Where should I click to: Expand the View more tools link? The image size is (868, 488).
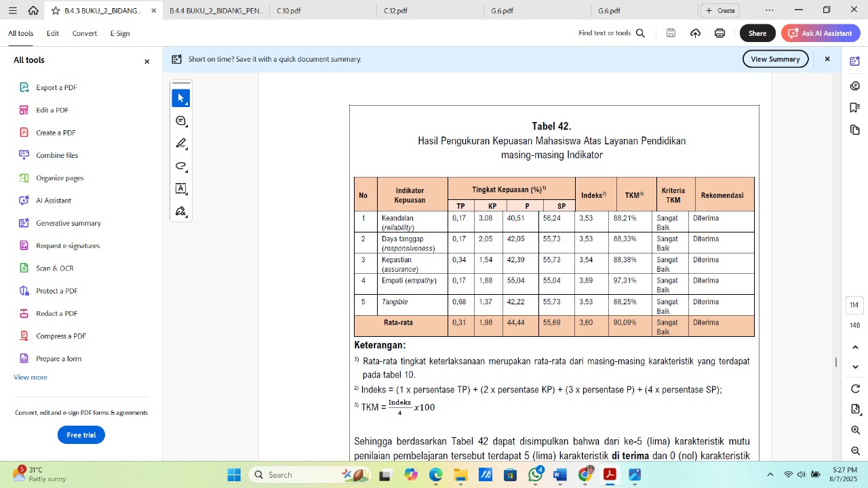click(x=31, y=377)
